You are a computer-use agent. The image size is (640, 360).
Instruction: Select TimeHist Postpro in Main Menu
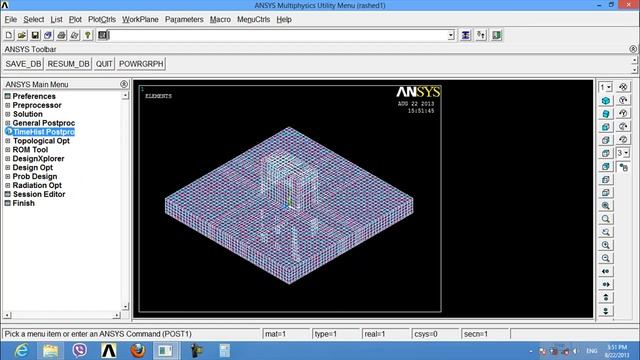[x=43, y=132]
